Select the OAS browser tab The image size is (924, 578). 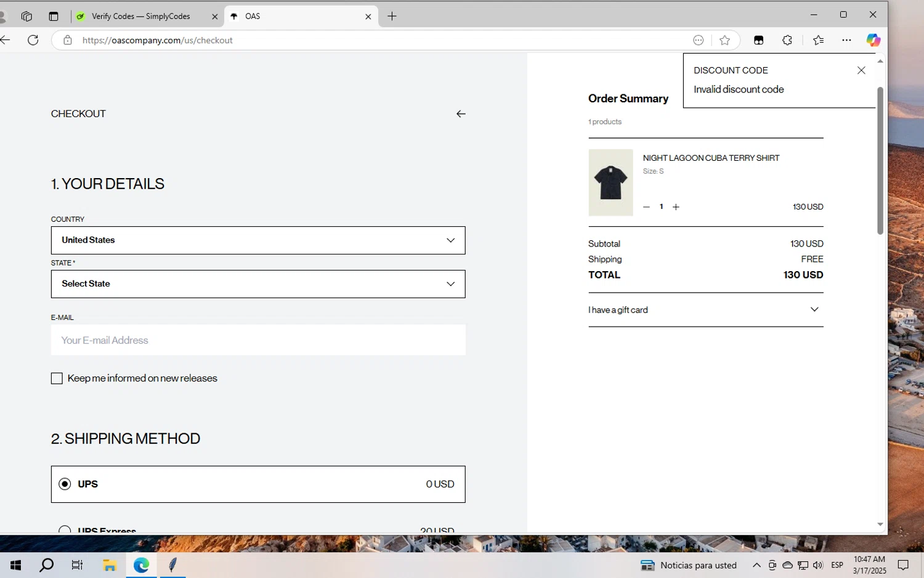click(301, 16)
